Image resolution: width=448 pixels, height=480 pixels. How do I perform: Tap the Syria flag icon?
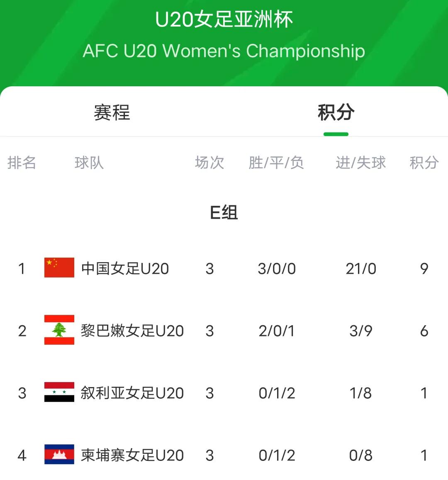click(x=59, y=392)
